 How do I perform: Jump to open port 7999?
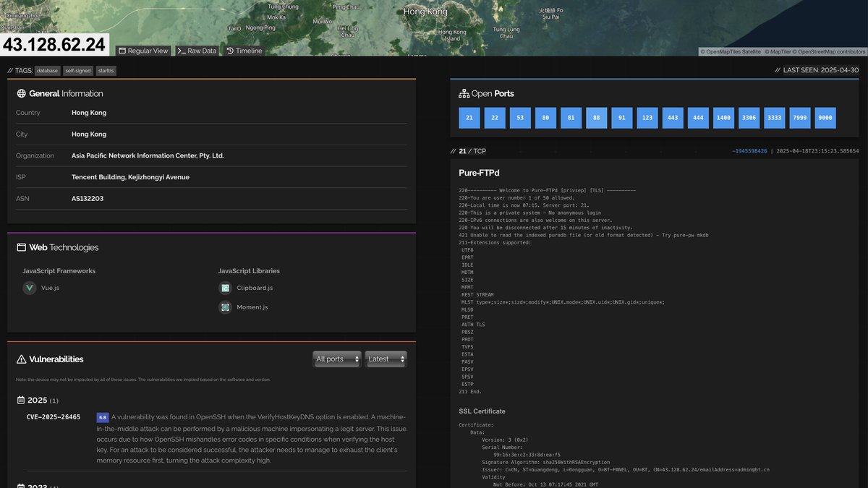[x=800, y=118]
